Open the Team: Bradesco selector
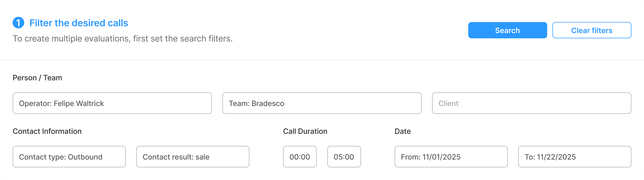 pos(322,103)
